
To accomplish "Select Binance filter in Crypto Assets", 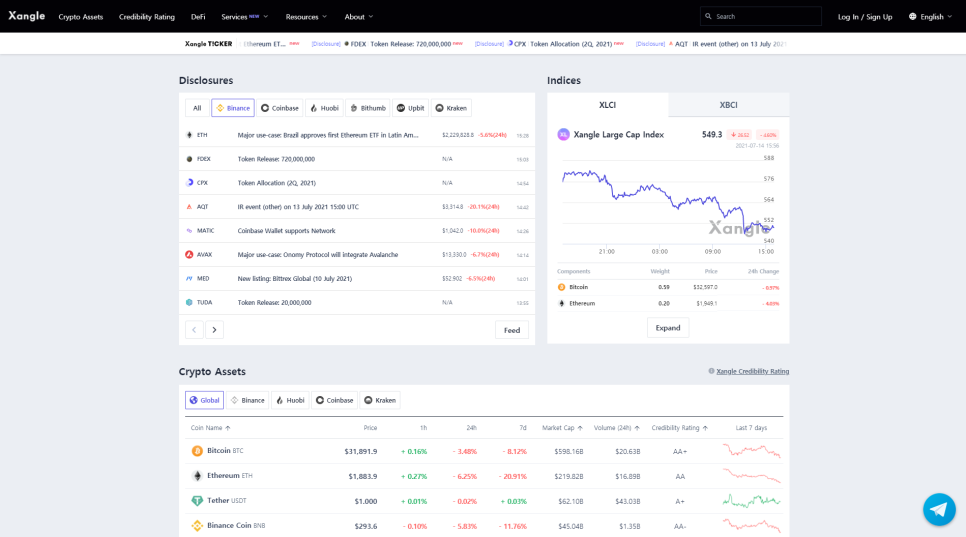I will pyautogui.click(x=248, y=400).
